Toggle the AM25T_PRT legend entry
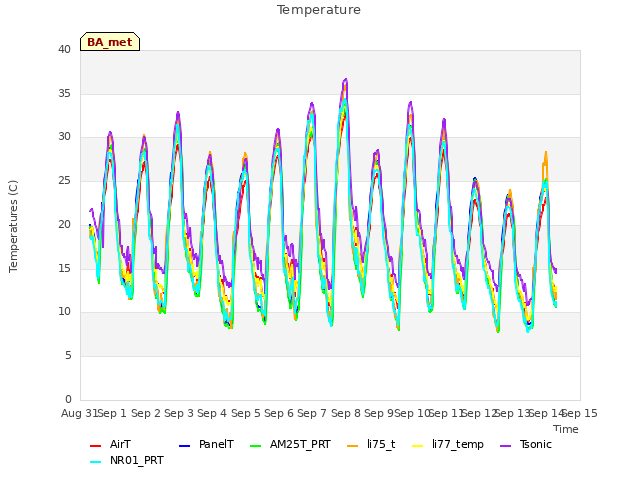 tap(290, 444)
